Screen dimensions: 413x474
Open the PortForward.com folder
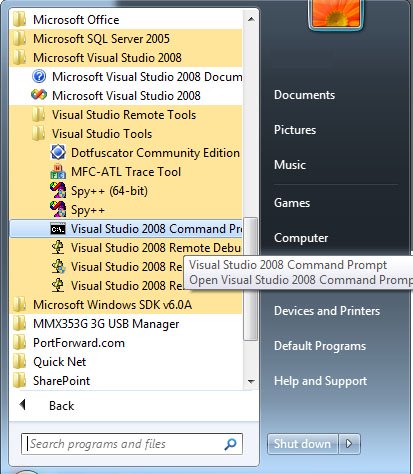tap(126, 343)
